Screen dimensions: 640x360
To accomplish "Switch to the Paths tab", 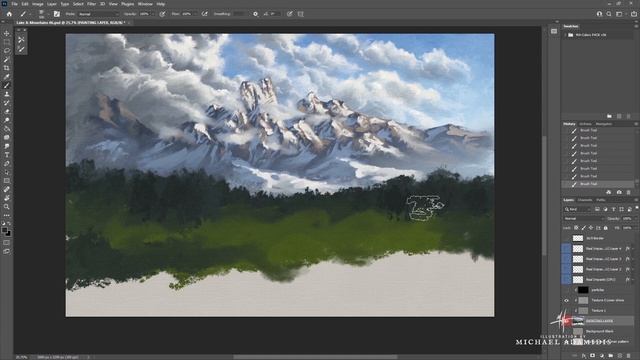I will tap(601, 200).
